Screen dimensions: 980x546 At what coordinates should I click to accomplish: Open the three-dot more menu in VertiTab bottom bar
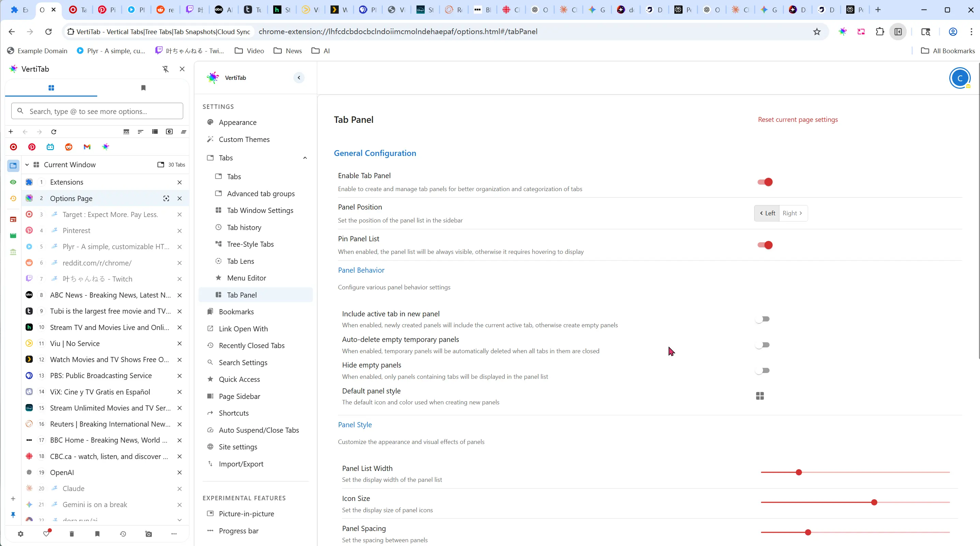pyautogui.click(x=174, y=534)
